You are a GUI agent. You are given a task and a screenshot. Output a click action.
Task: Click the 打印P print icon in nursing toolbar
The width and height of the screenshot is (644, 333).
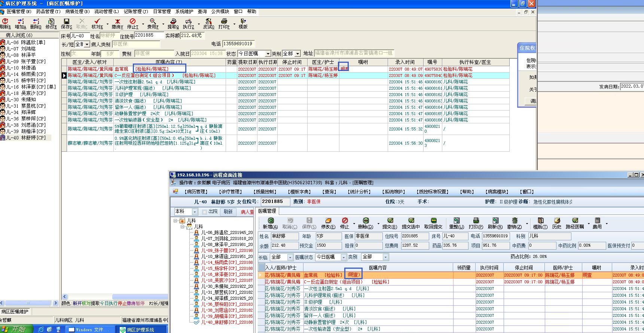tap(224, 21)
